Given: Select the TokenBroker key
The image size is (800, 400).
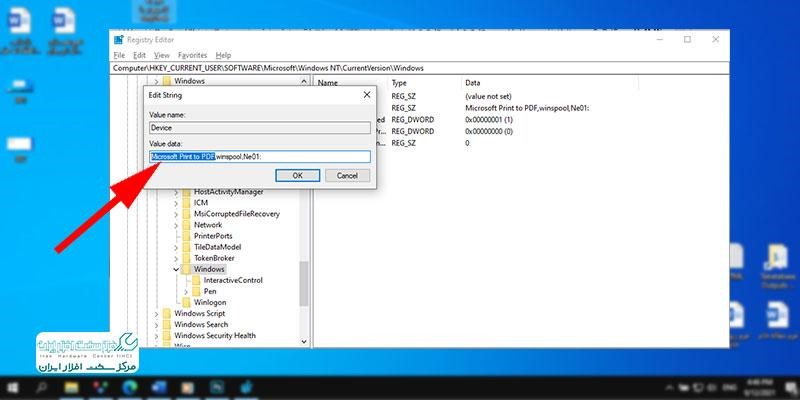Looking at the screenshot, I should point(214,258).
